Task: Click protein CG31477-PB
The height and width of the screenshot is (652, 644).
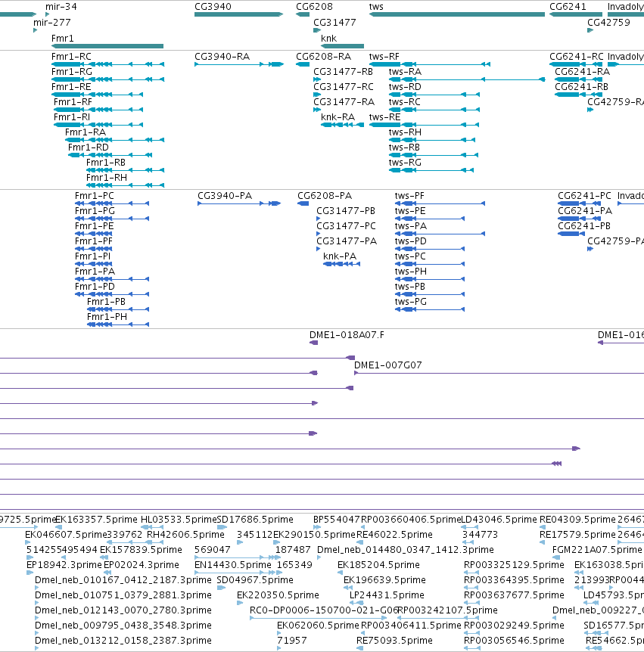Action: pos(319,219)
